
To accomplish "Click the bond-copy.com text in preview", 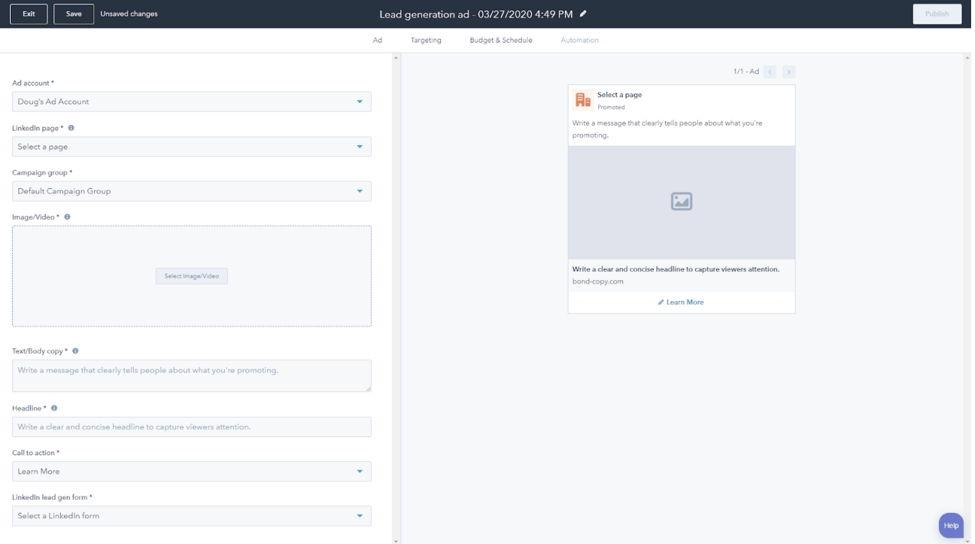I will (x=598, y=282).
